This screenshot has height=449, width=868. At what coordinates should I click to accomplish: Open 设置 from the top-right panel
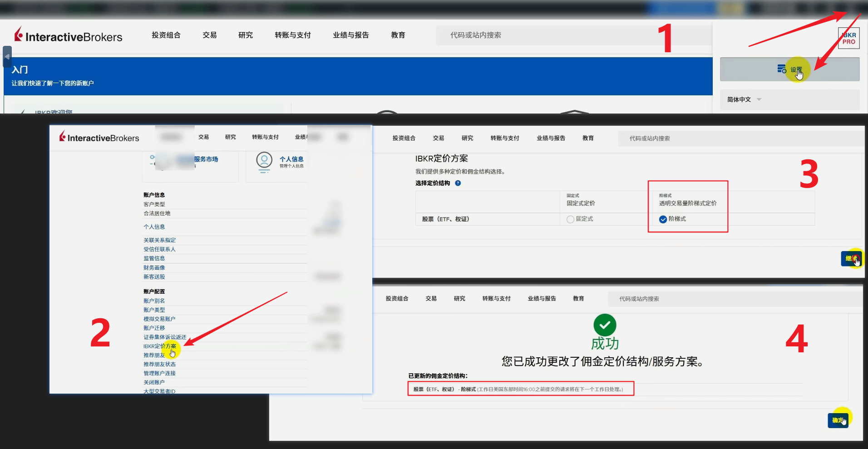[790, 69]
